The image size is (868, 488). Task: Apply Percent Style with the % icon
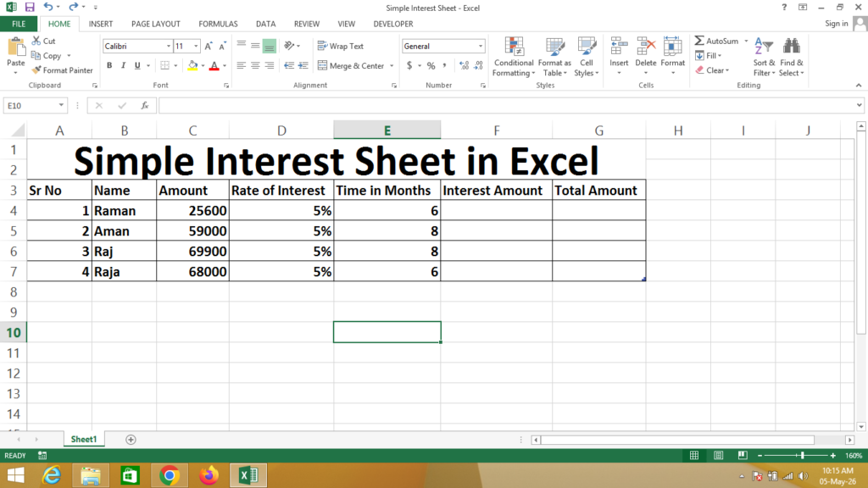(431, 65)
